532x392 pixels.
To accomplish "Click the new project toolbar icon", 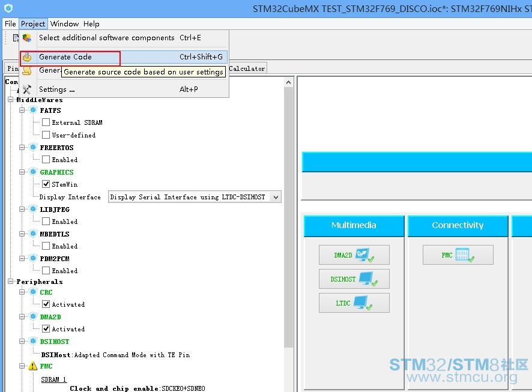I will (x=16, y=38).
